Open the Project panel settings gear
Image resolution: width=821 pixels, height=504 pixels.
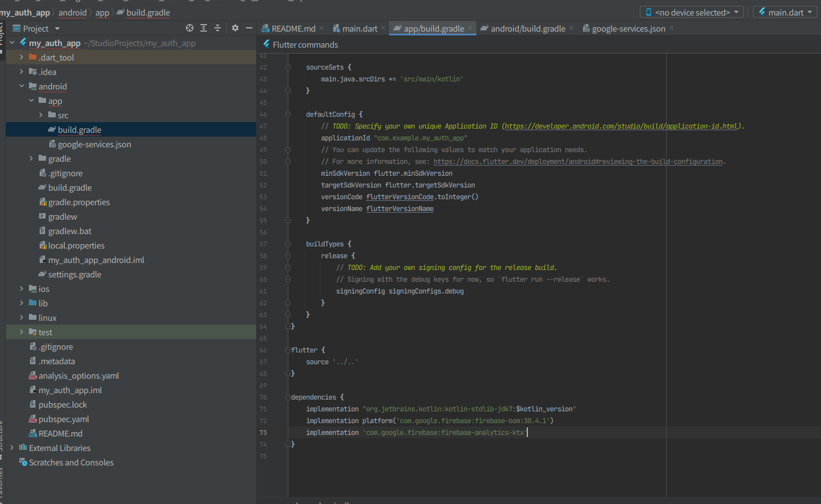click(235, 28)
